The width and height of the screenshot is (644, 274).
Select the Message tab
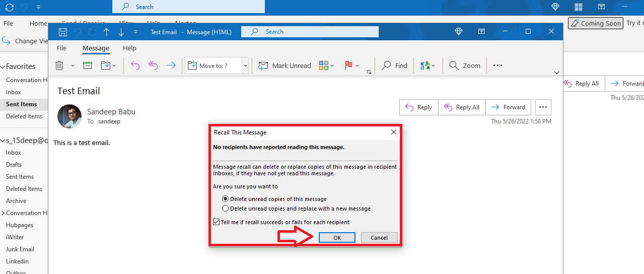(x=96, y=48)
